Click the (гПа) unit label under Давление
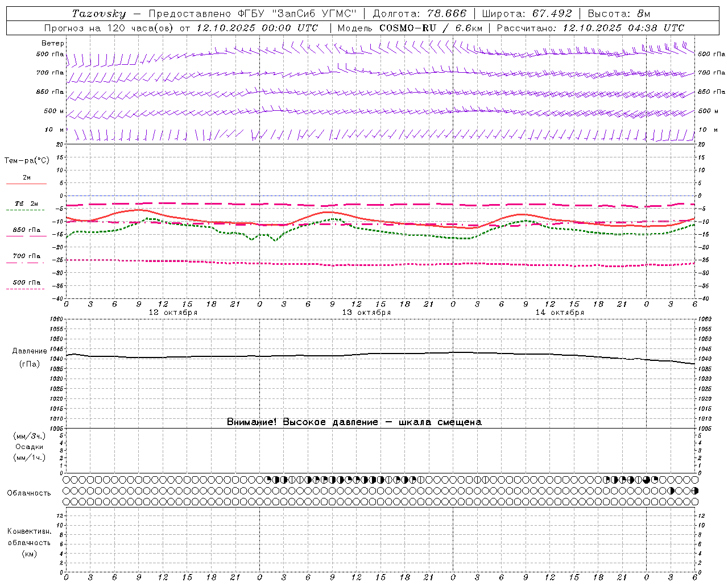The width and height of the screenshot is (728, 582). (30, 364)
